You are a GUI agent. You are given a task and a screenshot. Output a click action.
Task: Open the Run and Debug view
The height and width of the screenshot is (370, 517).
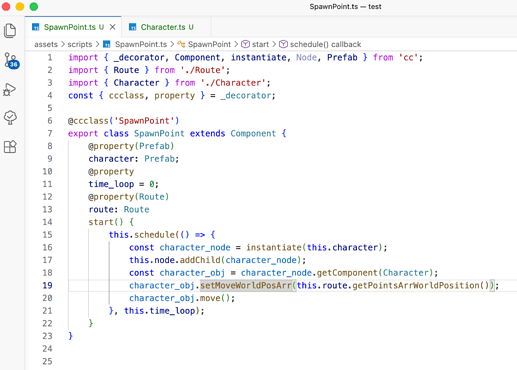(10, 90)
